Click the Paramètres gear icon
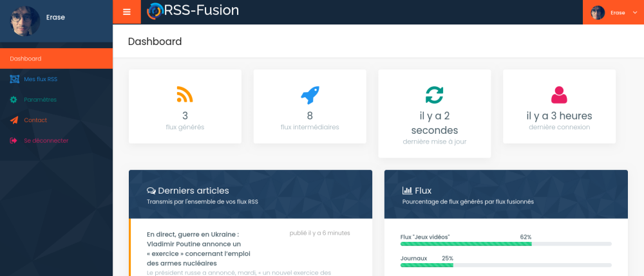 point(14,100)
